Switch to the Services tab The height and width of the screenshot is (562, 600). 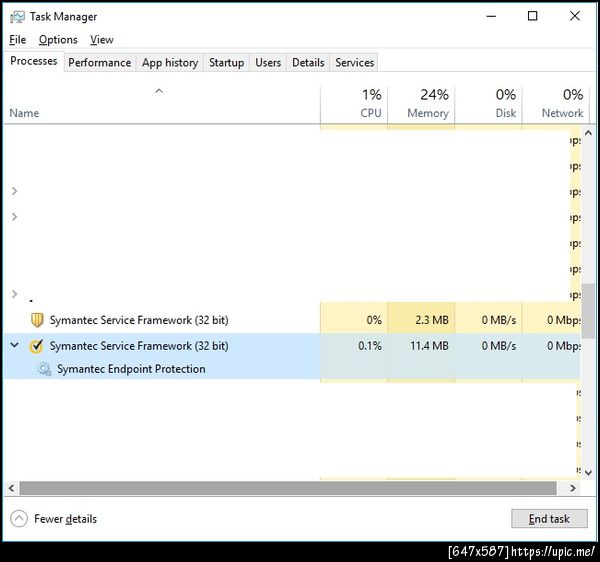[x=354, y=62]
